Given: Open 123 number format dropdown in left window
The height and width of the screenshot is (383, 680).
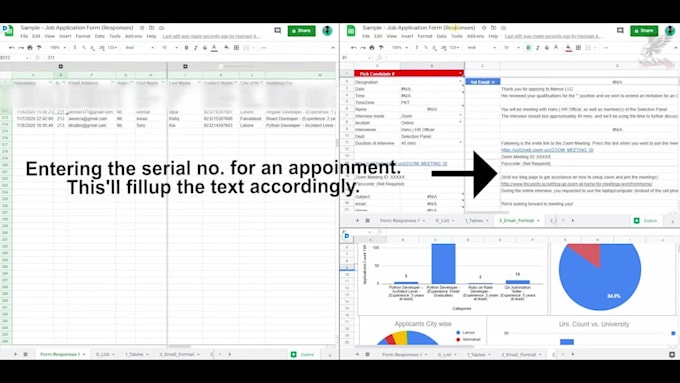Looking at the screenshot, I should tap(112, 47).
